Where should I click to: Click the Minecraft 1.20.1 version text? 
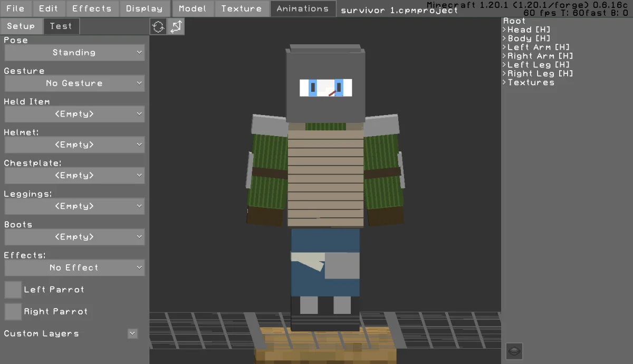click(527, 5)
